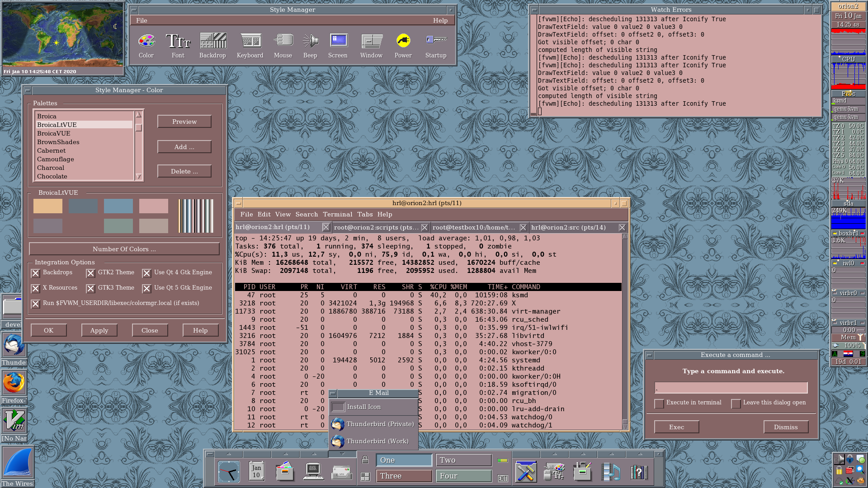Click the Apply button in Color dialog
868x488 pixels.
tap(99, 330)
